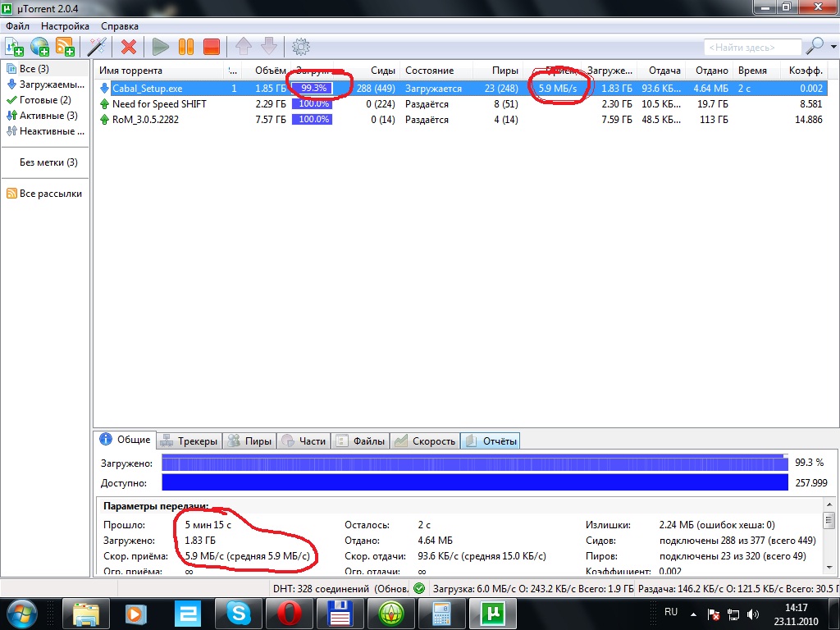Viewport: 840px width, 630px height.
Task: Select Need for Speed SHIFT torrent
Action: pos(461,104)
